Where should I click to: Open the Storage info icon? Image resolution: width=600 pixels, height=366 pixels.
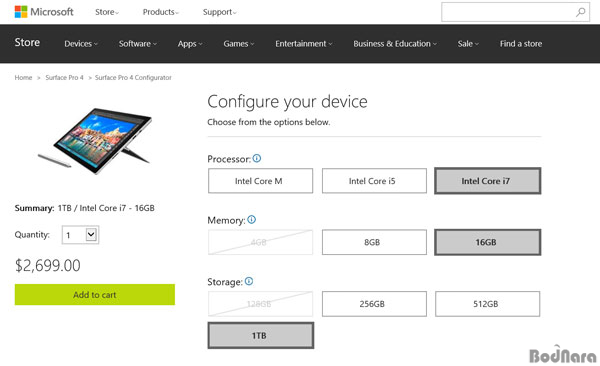click(x=249, y=281)
